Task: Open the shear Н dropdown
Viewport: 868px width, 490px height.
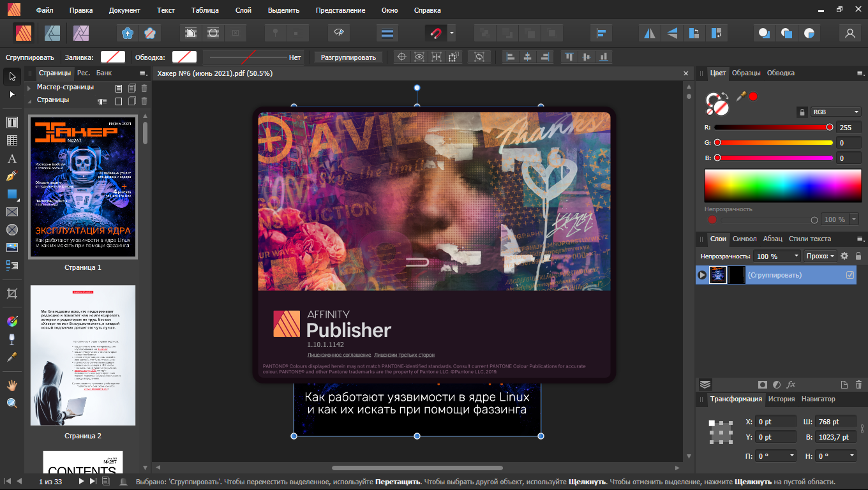Action: tap(852, 456)
